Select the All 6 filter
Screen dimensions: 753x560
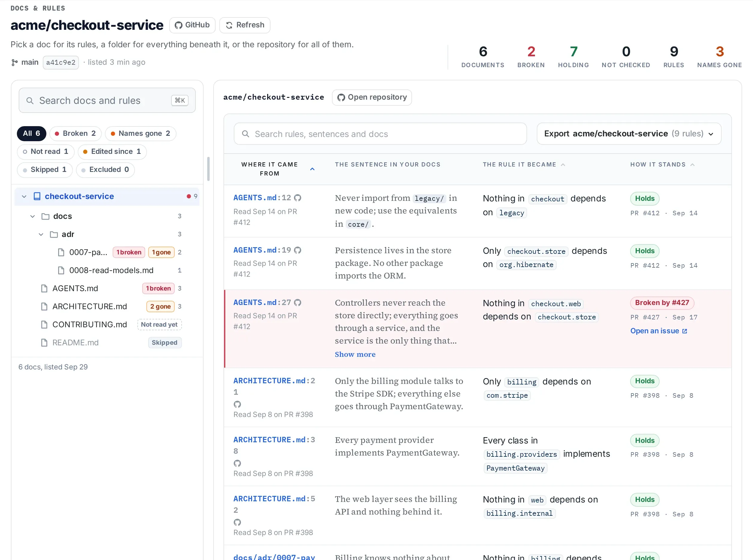[32, 134]
